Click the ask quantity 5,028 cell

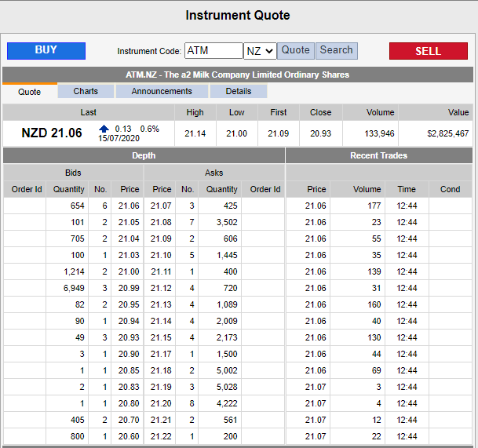click(x=222, y=387)
